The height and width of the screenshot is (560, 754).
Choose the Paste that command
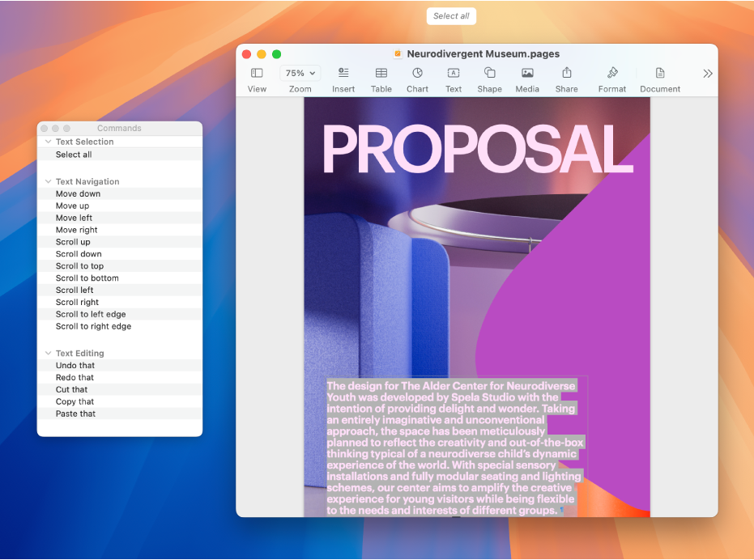pyautogui.click(x=120, y=414)
